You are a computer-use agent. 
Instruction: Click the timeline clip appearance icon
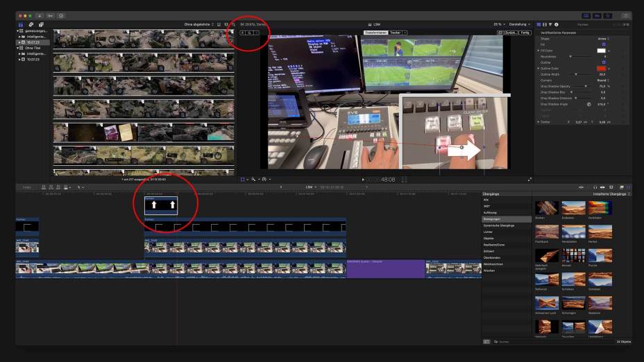click(611, 187)
